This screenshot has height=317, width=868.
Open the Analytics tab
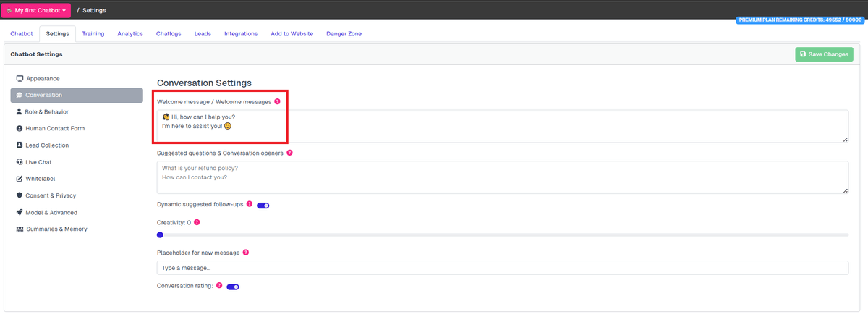click(x=130, y=34)
